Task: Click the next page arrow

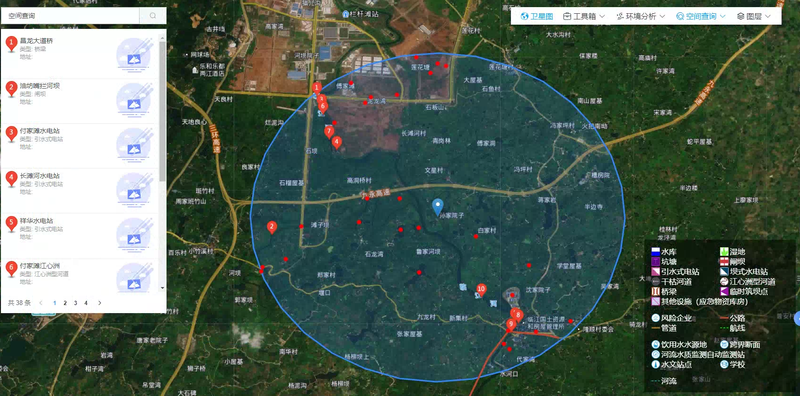Action: coord(99,303)
